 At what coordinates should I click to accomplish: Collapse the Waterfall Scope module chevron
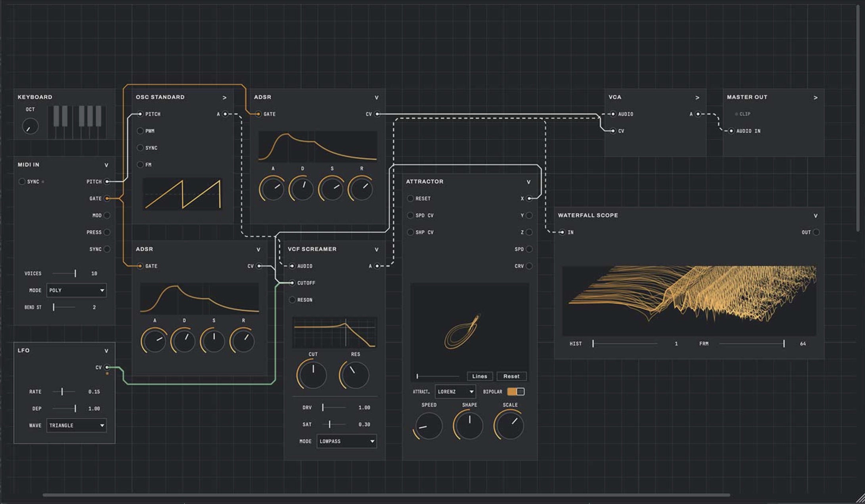point(815,216)
